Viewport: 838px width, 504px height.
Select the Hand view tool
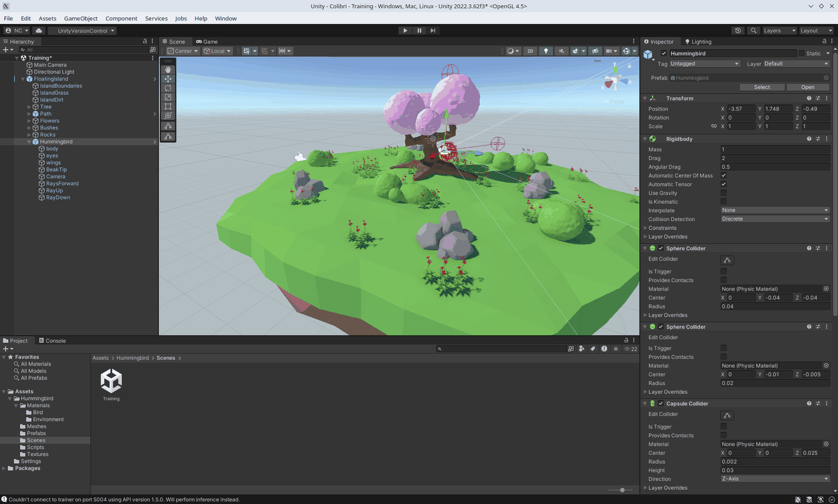pyautogui.click(x=168, y=70)
